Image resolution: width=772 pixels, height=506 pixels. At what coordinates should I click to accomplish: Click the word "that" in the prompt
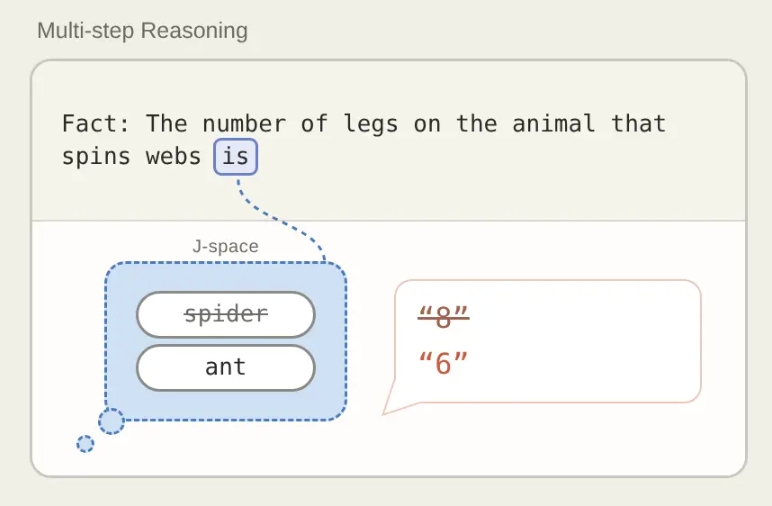(639, 124)
